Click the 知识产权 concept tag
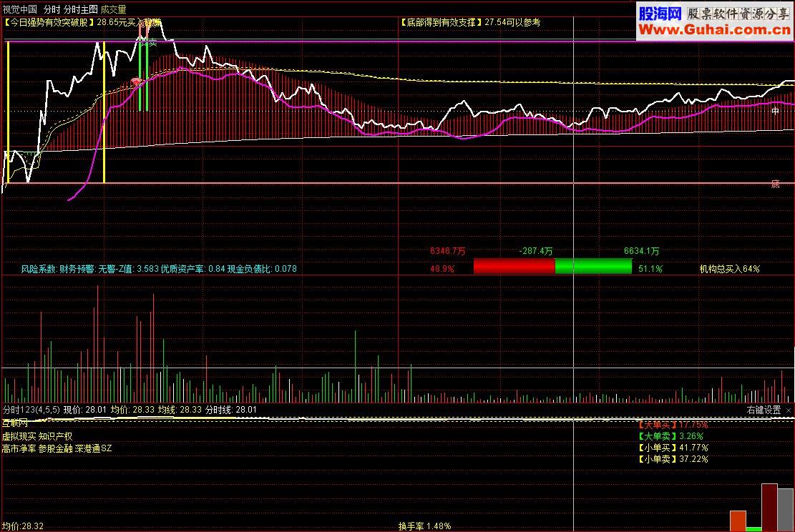Image resolution: width=795 pixels, height=532 pixels. pos(55,436)
